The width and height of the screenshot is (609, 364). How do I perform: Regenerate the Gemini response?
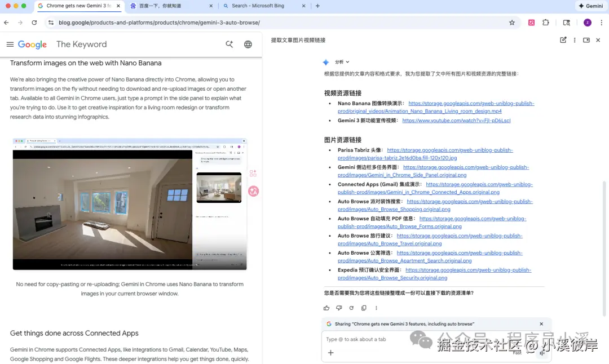351,308
